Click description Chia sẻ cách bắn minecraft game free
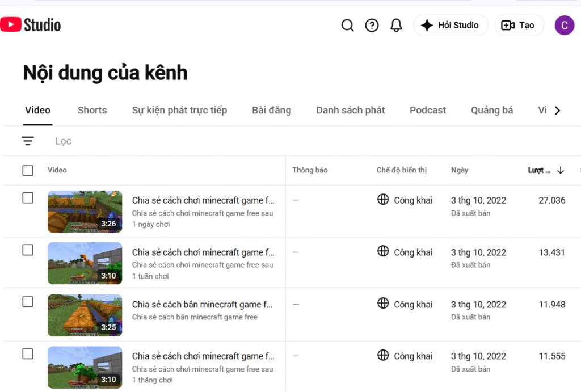Screen dimensions: 581x392 pyautogui.click(x=195, y=317)
